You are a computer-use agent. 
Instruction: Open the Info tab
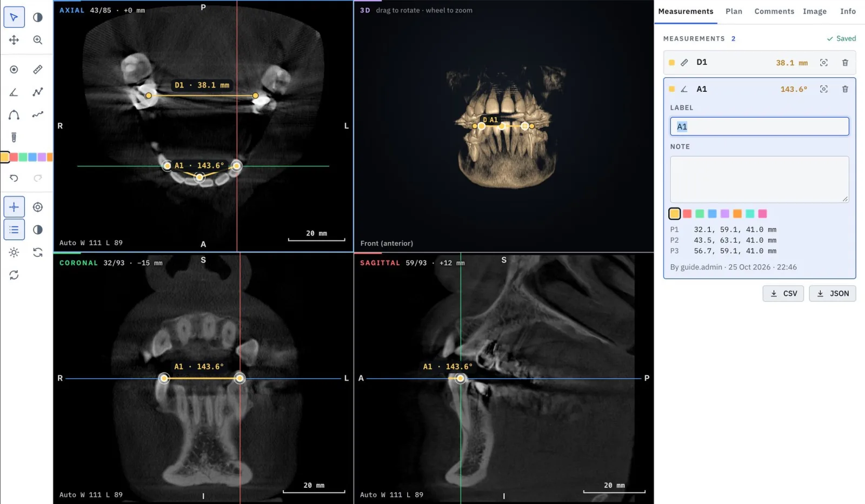[x=848, y=11]
